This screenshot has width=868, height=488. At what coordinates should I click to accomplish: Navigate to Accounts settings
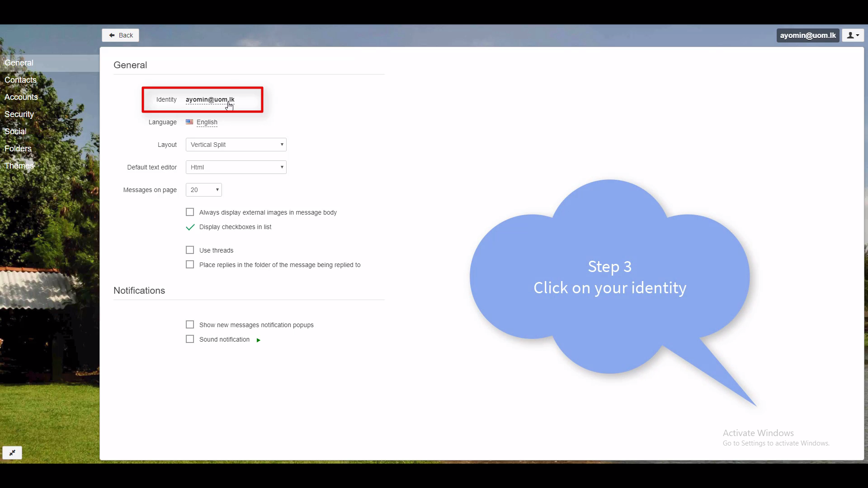[x=21, y=97]
